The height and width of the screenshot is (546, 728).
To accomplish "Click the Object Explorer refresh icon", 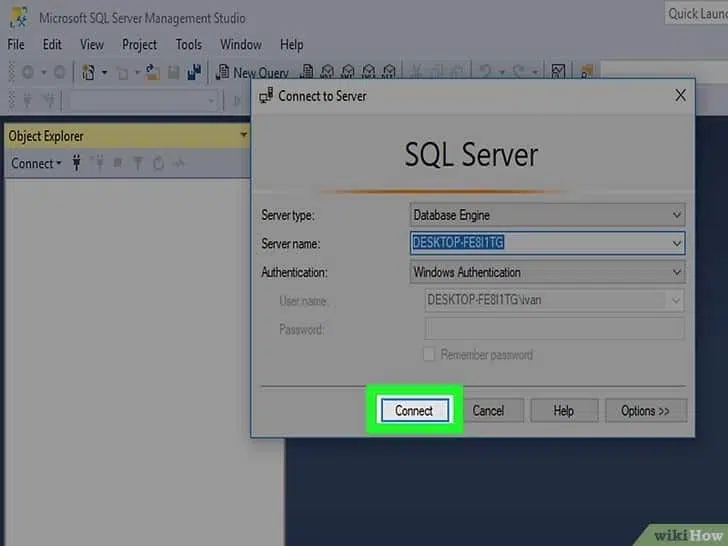I will click(x=158, y=163).
